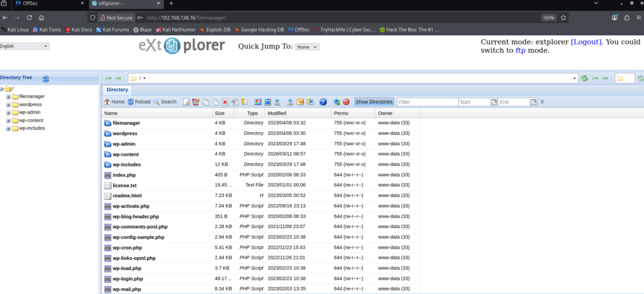Refresh the Directory Tree panel icon

coord(45,79)
